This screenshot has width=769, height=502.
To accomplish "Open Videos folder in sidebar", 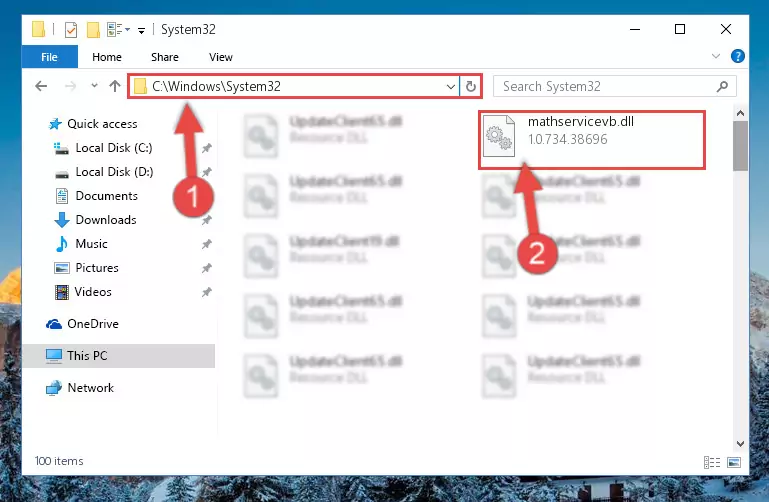I will click(x=93, y=292).
